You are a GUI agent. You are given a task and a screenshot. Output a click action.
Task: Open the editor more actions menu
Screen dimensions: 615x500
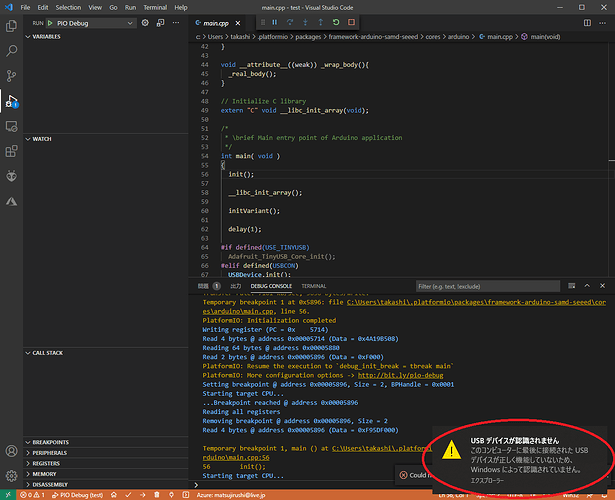click(x=602, y=23)
